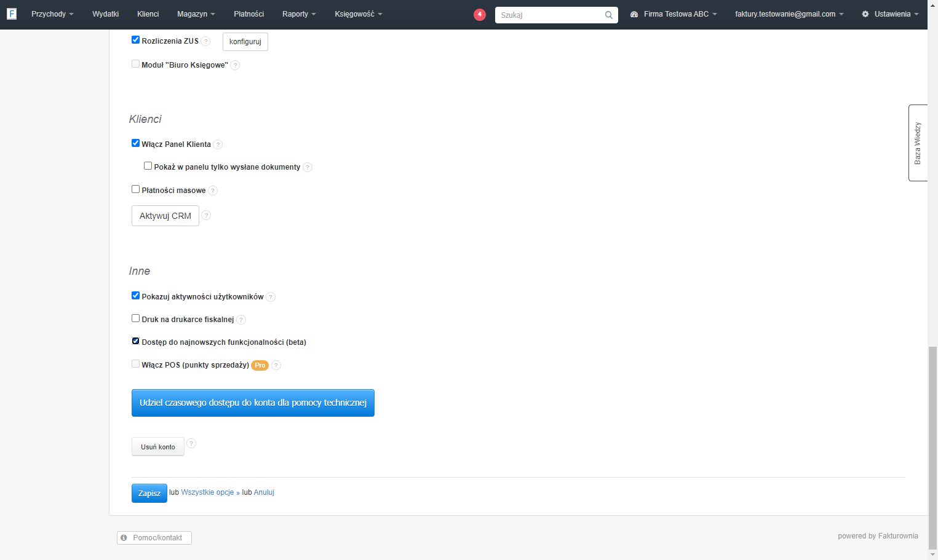Go to Klienci in top menu
The image size is (938, 560).
pos(148,14)
